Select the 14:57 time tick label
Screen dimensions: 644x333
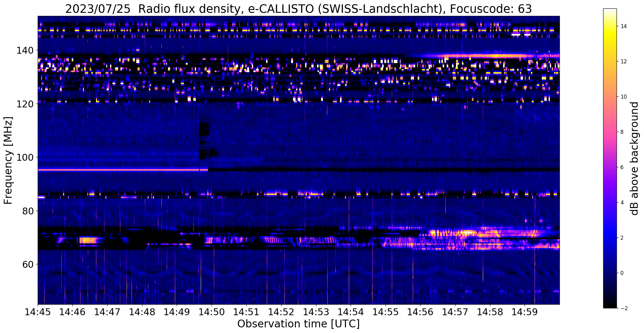[455, 312]
